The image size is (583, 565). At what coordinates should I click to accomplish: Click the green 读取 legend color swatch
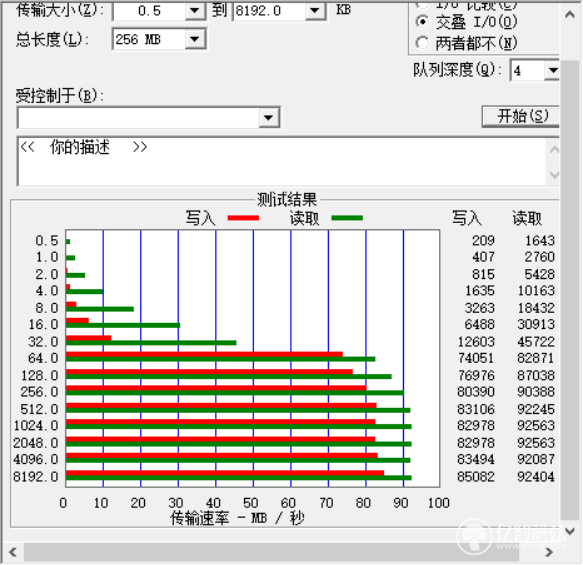tap(347, 218)
